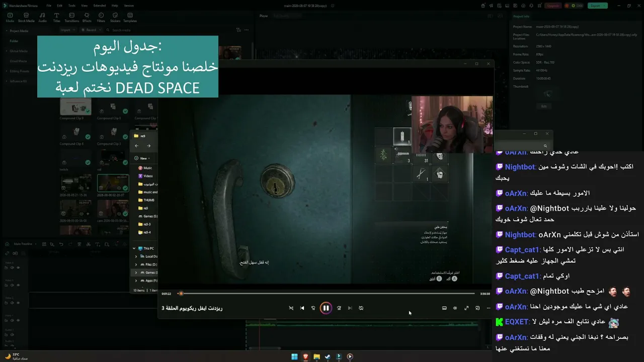The width and height of the screenshot is (644, 362).
Task: Skip to next track in media player
Action: [x=350, y=308]
